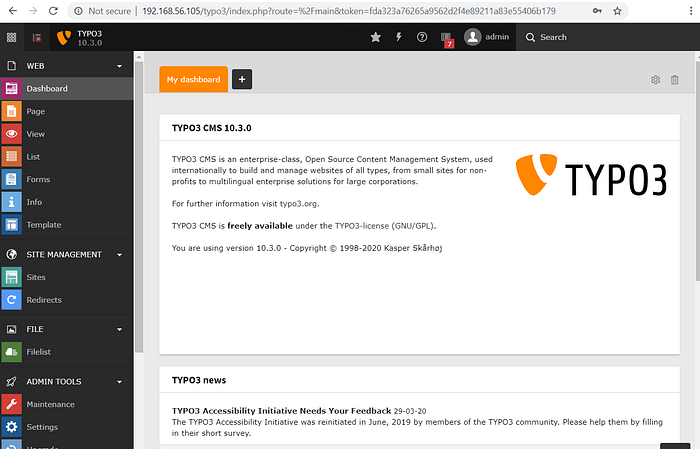This screenshot has height=449, width=700.
Task: Click the clear cache lightning icon
Action: pos(399,37)
